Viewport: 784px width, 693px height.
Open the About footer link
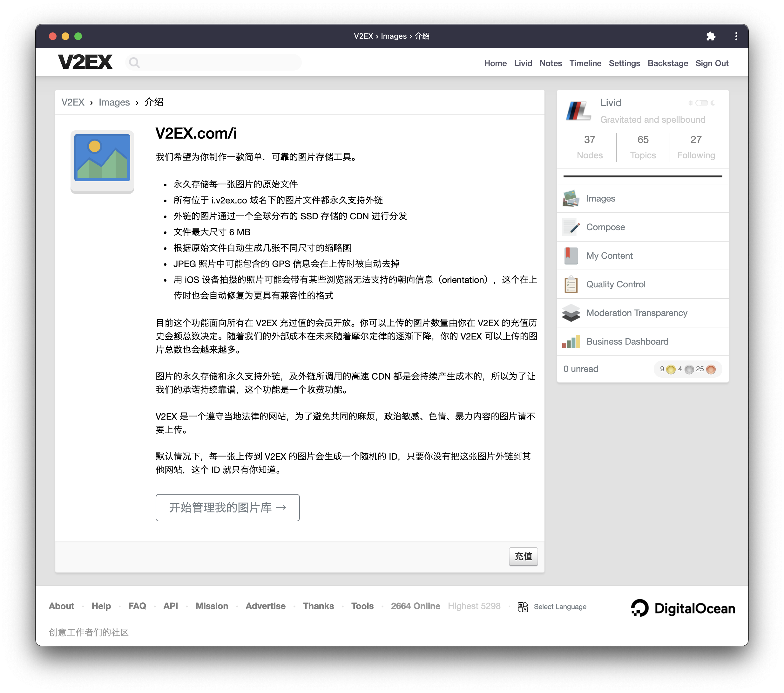[61, 606]
